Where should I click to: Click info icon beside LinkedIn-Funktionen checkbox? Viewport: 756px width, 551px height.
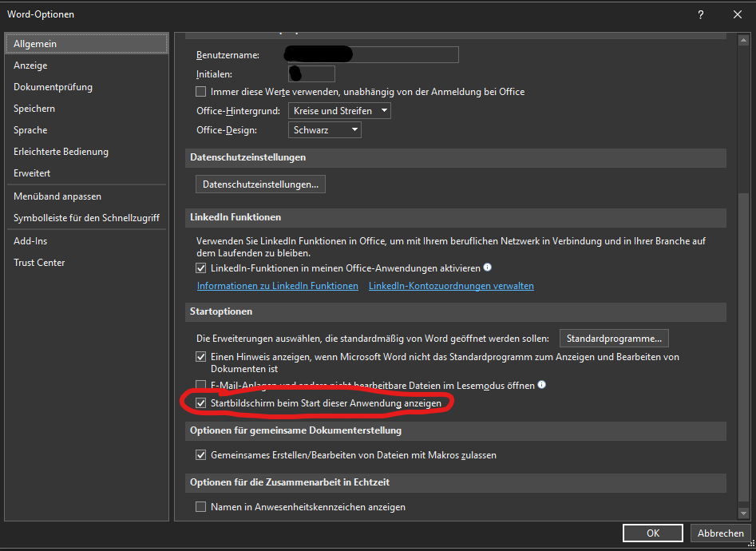coord(488,268)
